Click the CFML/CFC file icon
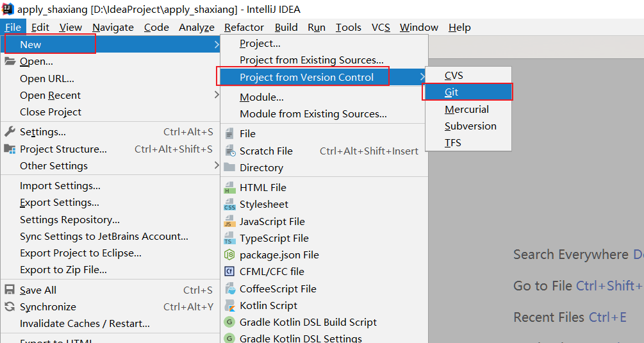The width and height of the screenshot is (644, 343). (229, 272)
